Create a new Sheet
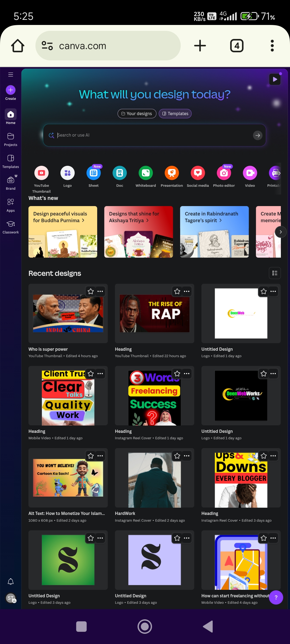Image resolution: width=290 pixels, height=644 pixels. coord(93,177)
